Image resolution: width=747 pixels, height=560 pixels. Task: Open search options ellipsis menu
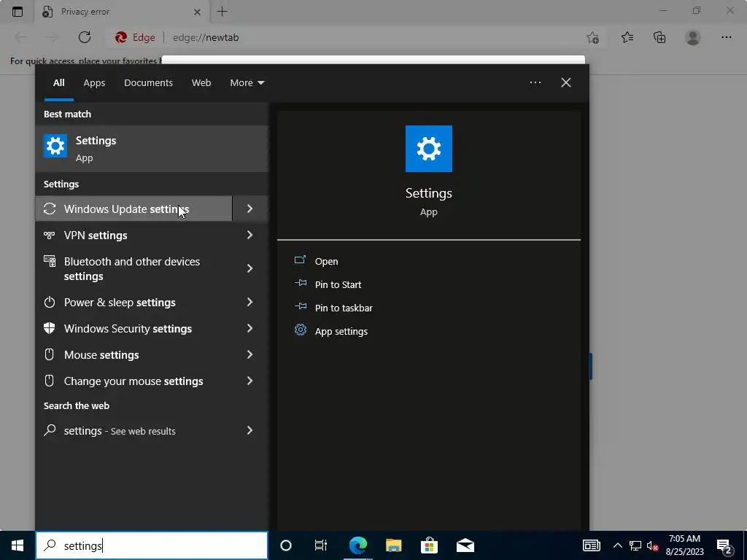tap(535, 82)
